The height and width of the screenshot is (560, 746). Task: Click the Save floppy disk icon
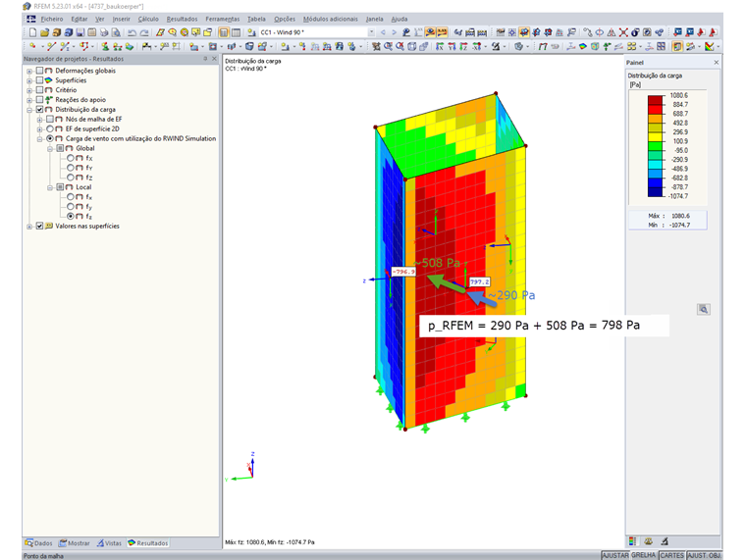[x=80, y=32]
